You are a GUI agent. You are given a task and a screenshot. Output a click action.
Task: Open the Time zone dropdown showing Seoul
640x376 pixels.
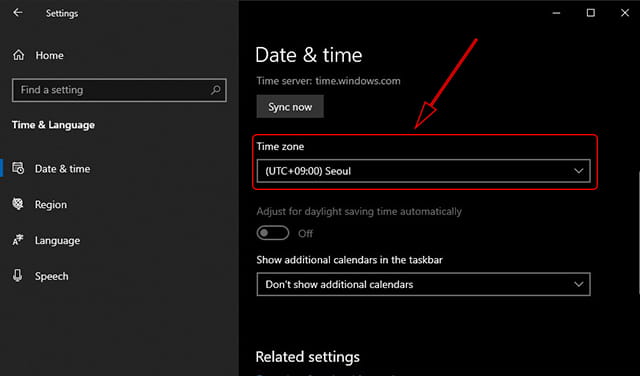click(x=423, y=171)
